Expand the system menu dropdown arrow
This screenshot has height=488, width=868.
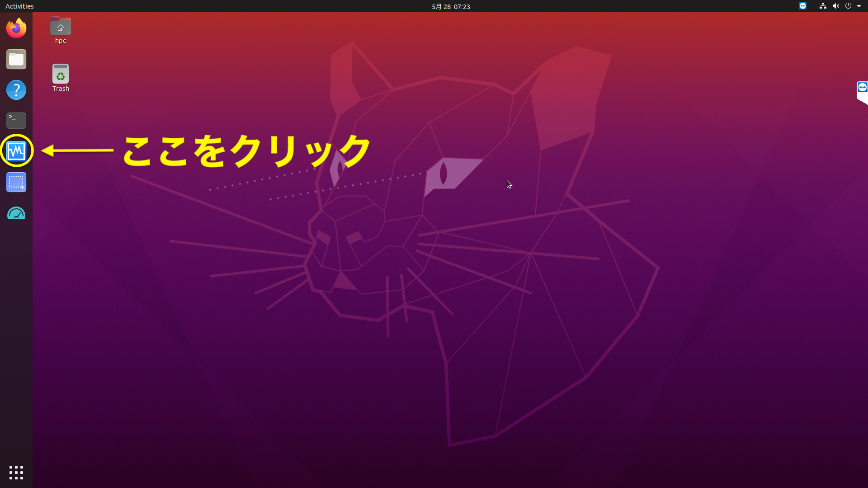click(859, 6)
